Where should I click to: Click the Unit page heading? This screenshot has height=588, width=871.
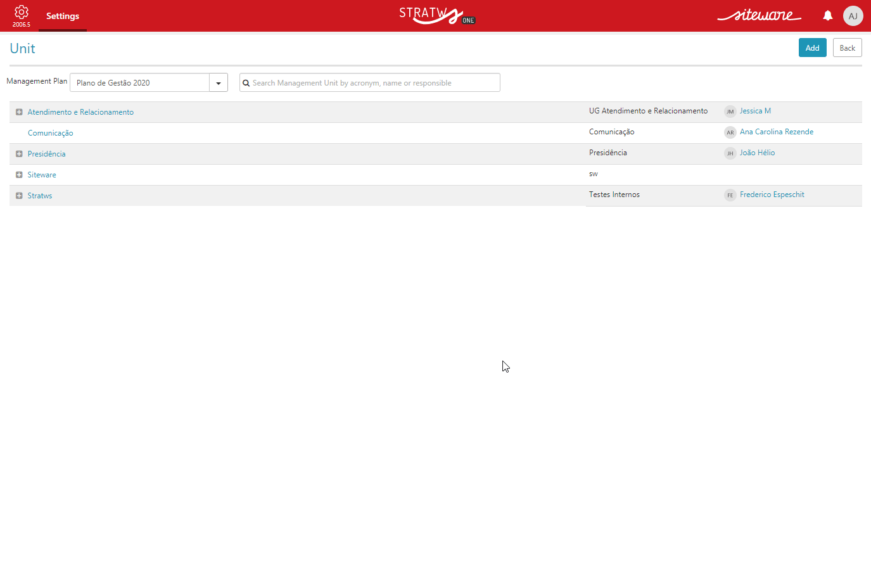click(22, 48)
